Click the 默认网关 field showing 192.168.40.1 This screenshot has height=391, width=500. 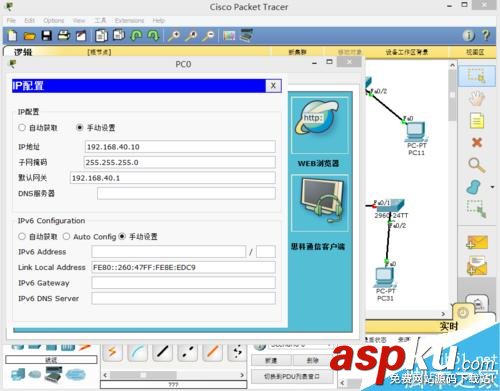173,178
